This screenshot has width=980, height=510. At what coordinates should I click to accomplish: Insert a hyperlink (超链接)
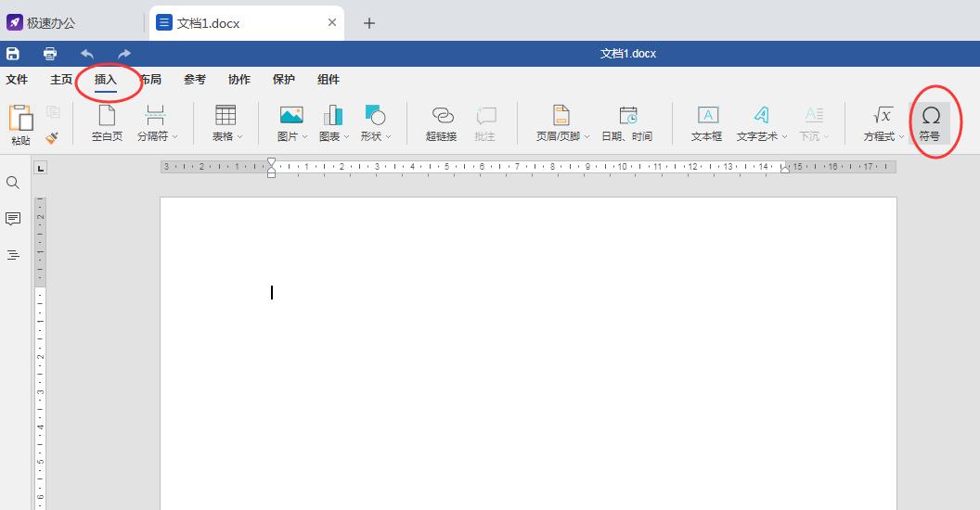(442, 123)
